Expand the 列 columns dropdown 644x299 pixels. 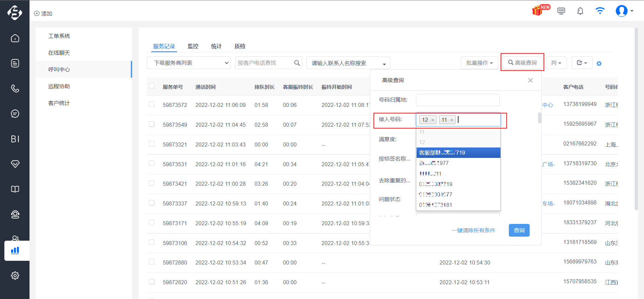coord(556,63)
